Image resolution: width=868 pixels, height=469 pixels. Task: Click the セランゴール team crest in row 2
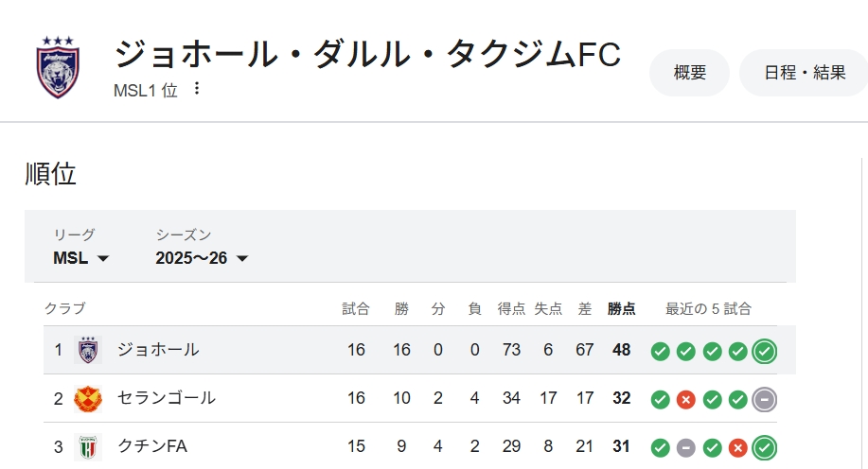[x=88, y=398]
